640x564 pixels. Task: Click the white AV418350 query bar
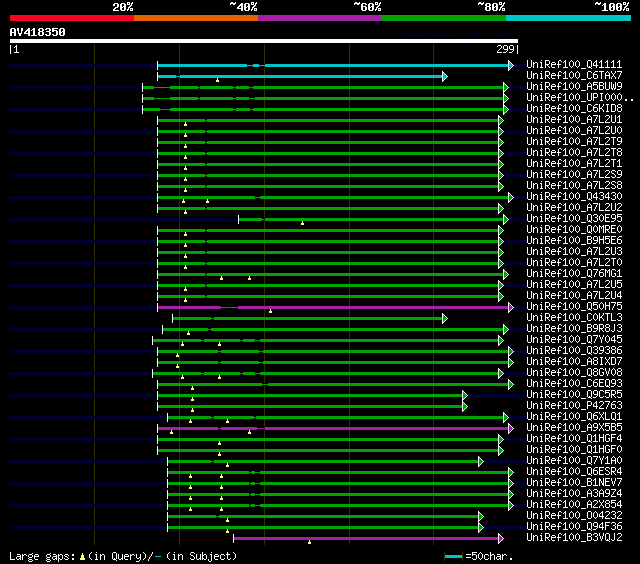click(264, 41)
